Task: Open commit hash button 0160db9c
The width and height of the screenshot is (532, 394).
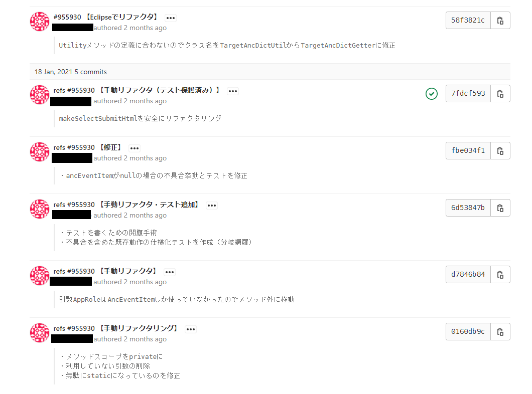Action: pos(468,332)
